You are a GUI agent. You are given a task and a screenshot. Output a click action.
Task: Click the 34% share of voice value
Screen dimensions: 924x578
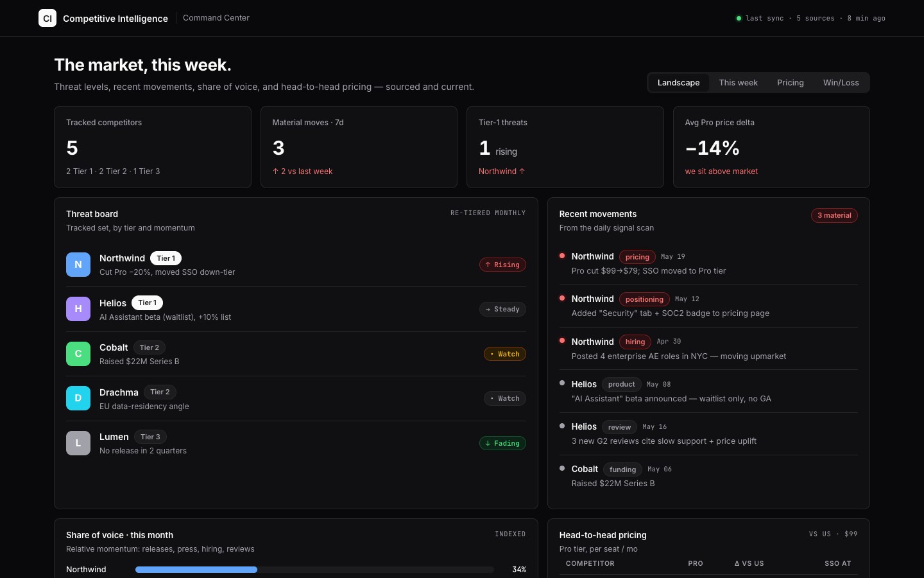click(x=519, y=570)
